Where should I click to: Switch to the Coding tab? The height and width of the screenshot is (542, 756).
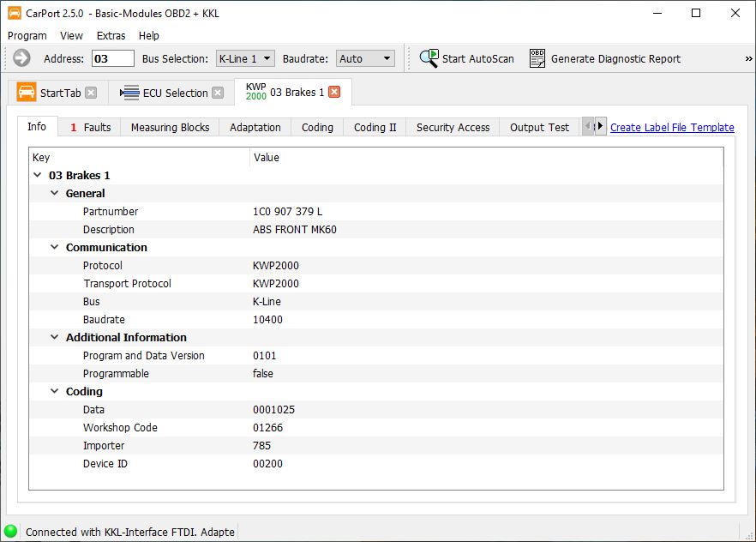317,127
